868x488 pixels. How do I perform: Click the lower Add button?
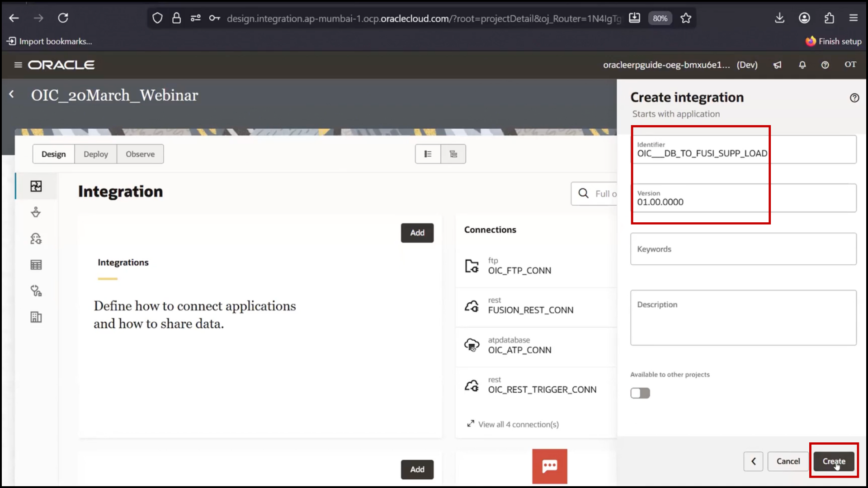pyautogui.click(x=417, y=469)
